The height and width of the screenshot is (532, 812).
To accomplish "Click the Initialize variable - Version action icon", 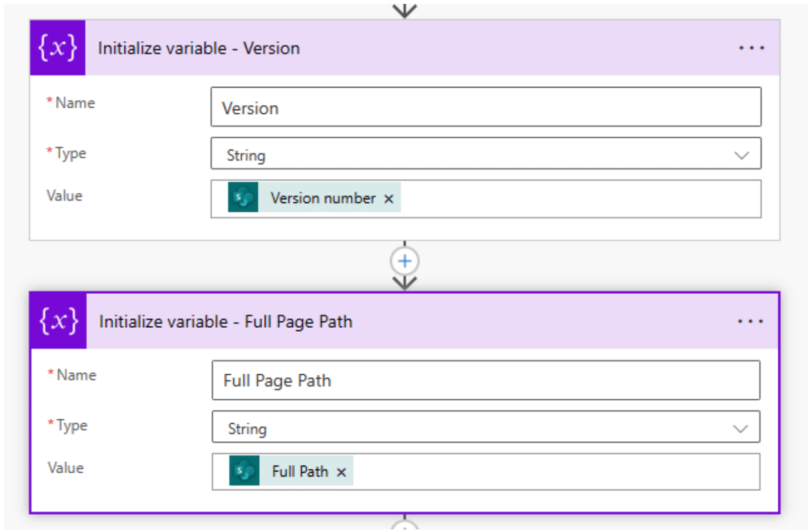I will coord(58,48).
